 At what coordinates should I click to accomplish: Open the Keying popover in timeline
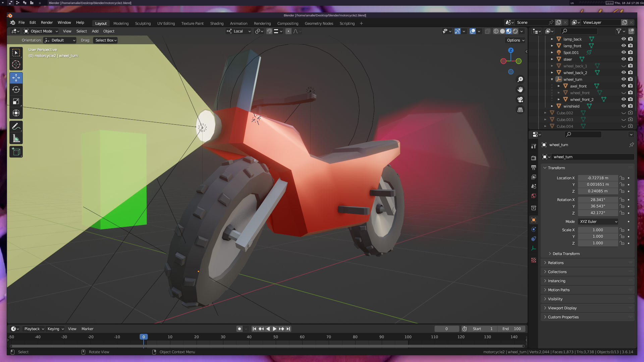pyautogui.click(x=55, y=329)
